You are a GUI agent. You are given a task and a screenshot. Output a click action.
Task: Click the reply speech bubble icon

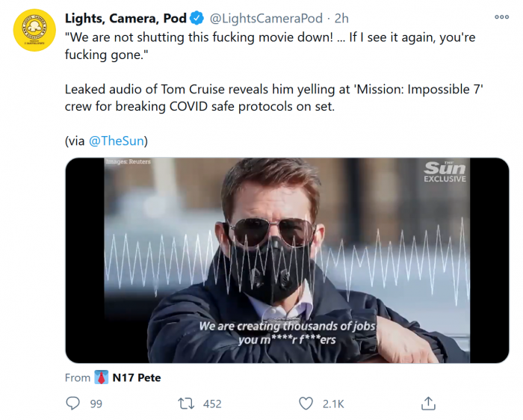pyautogui.click(x=73, y=404)
